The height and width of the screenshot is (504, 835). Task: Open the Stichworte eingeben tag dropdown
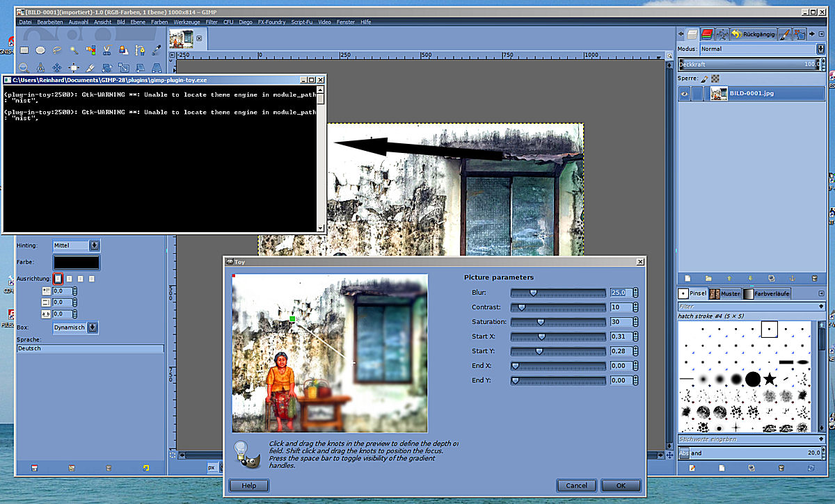(x=821, y=439)
